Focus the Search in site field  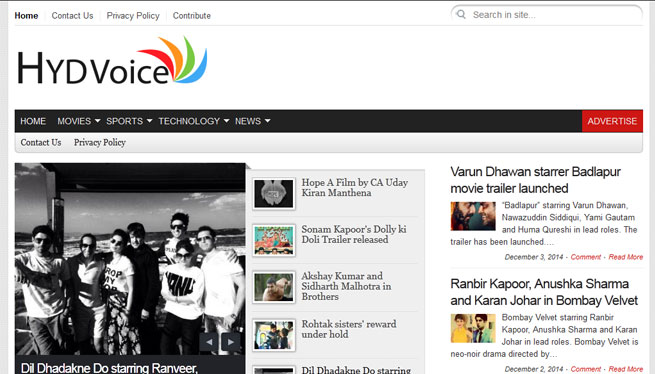(x=546, y=15)
